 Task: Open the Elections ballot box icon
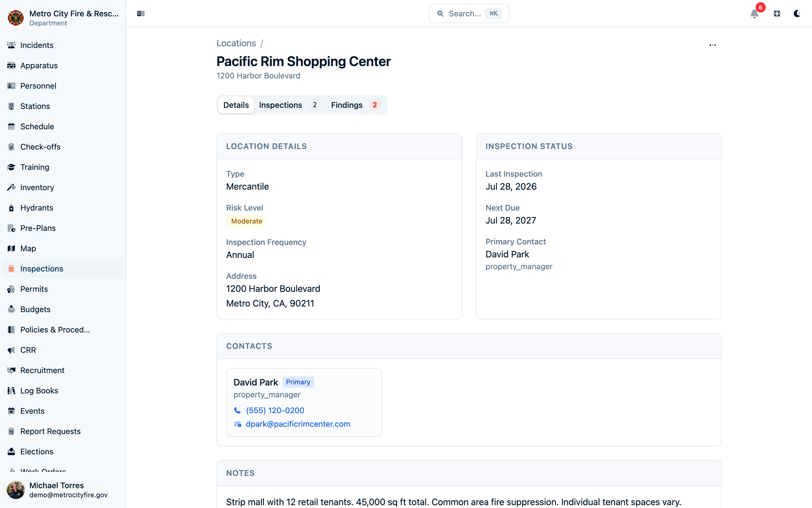click(11, 452)
